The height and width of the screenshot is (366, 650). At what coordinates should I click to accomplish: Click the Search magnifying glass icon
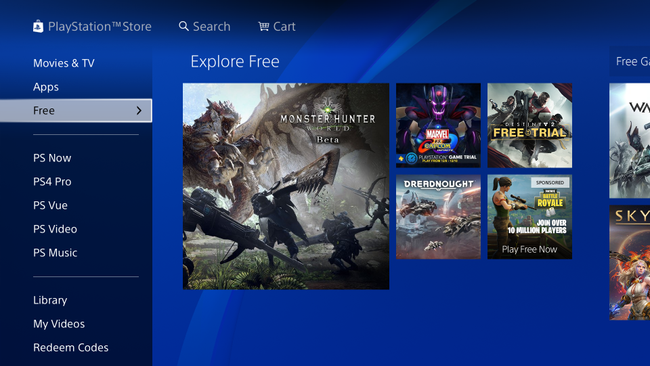coord(184,27)
